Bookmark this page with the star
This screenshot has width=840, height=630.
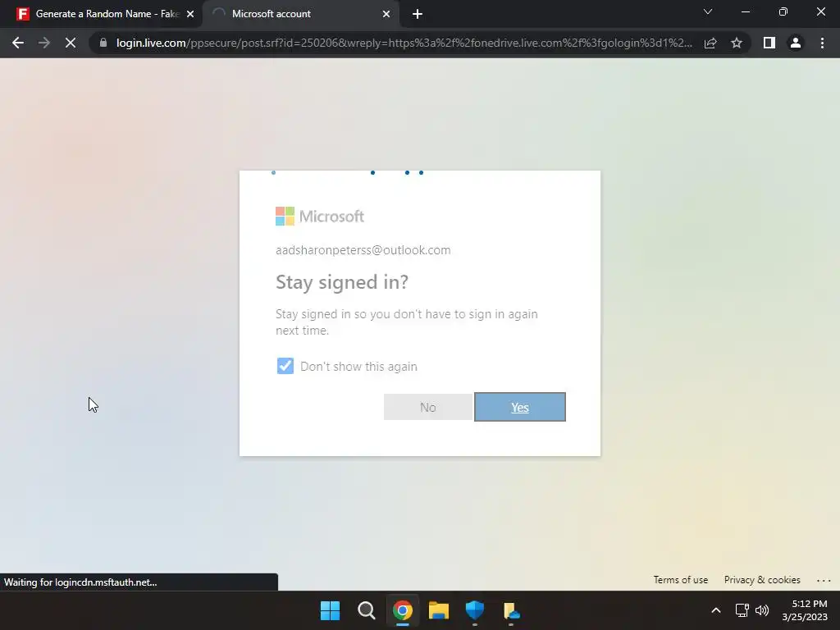[737, 43]
